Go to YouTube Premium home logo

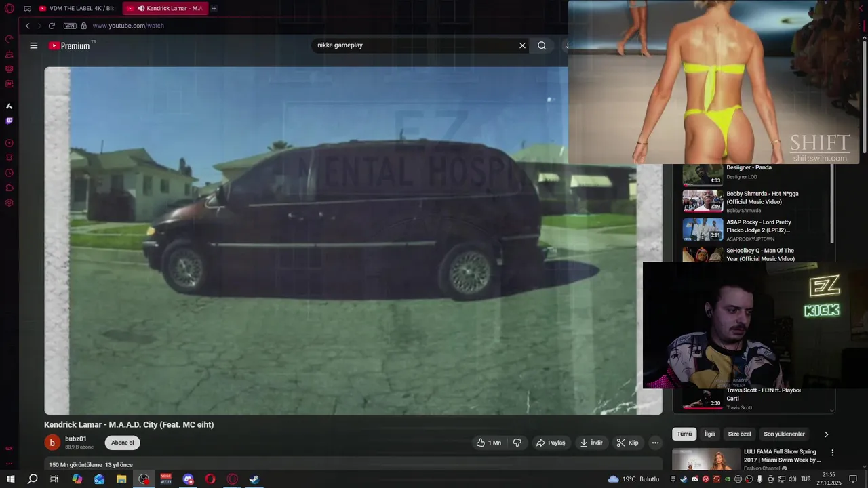[69, 45]
